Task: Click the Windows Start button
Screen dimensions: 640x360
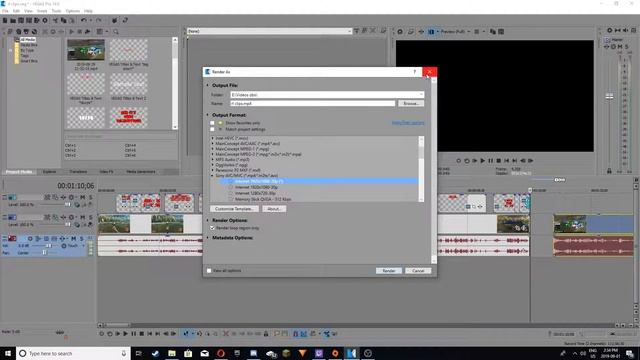Action: click(x=8, y=353)
